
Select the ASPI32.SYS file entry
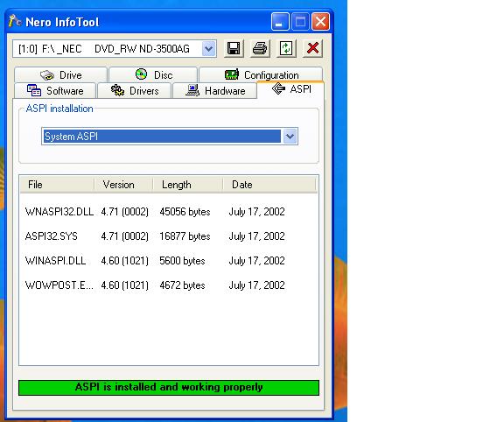52,236
